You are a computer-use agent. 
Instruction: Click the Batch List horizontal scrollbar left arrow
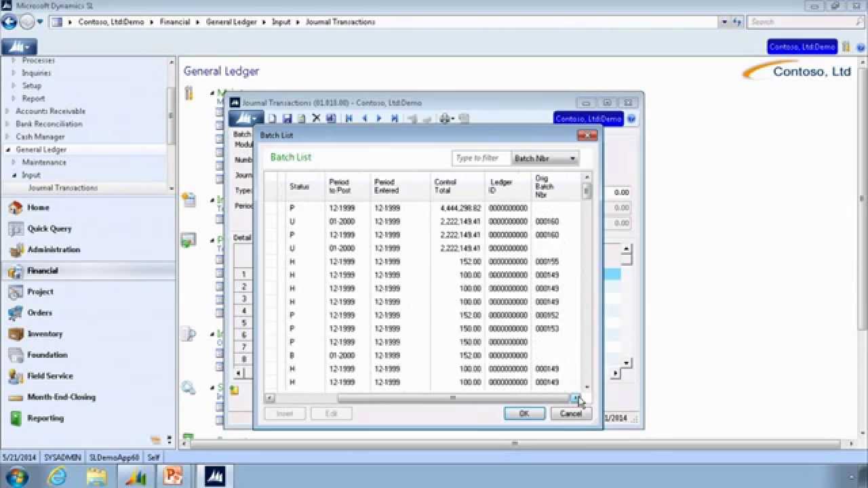click(270, 398)
